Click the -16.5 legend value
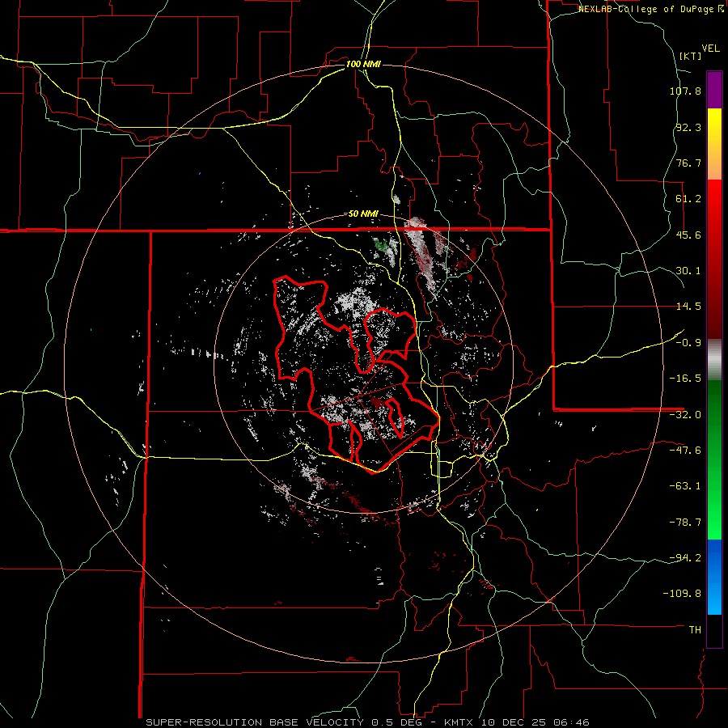Screen dimensions: 728x728 point(685,379)
